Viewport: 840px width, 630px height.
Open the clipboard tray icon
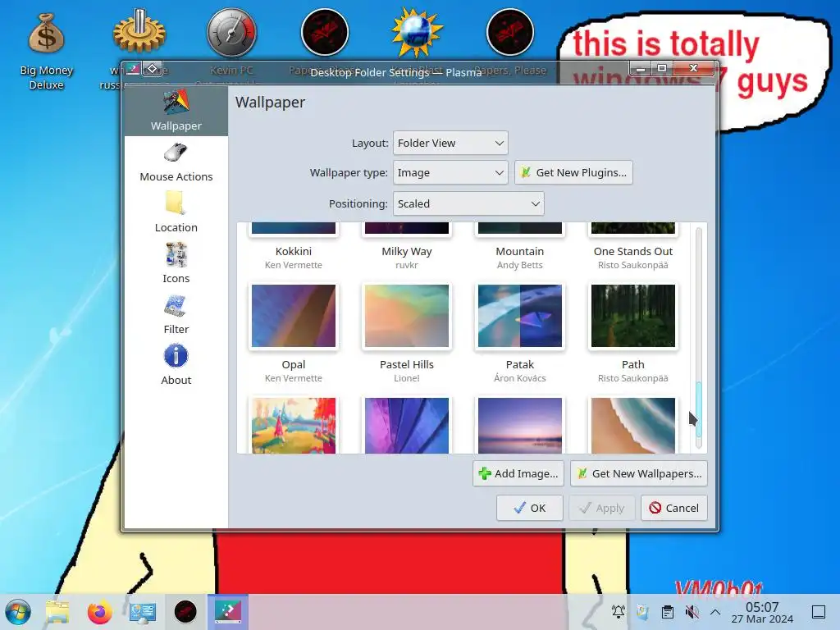(668, 612)
